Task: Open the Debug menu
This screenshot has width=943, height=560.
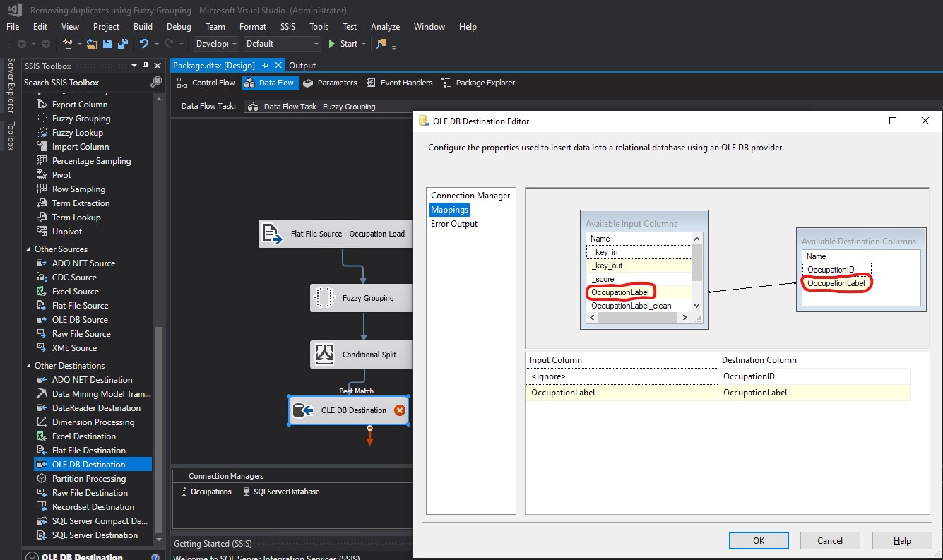Action: [179, 27]
